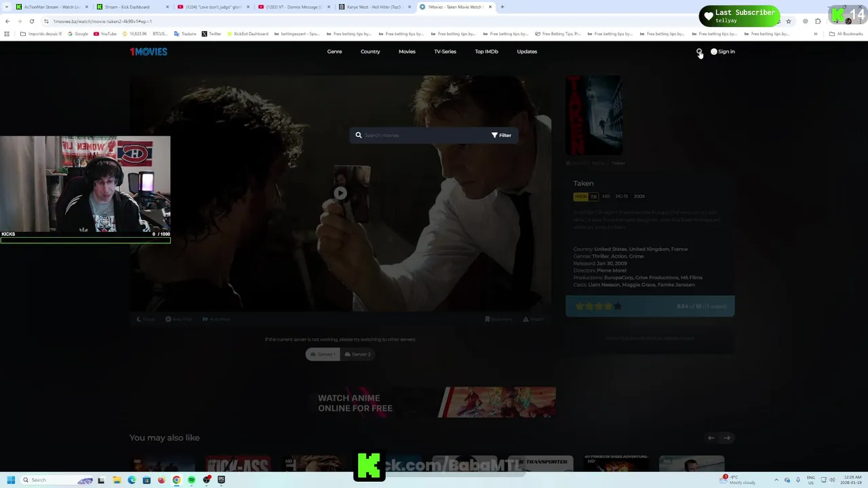Open the Taken poster thumbnail
The width and height of the screenshot is (868, 488).
[x=595, y=115]
